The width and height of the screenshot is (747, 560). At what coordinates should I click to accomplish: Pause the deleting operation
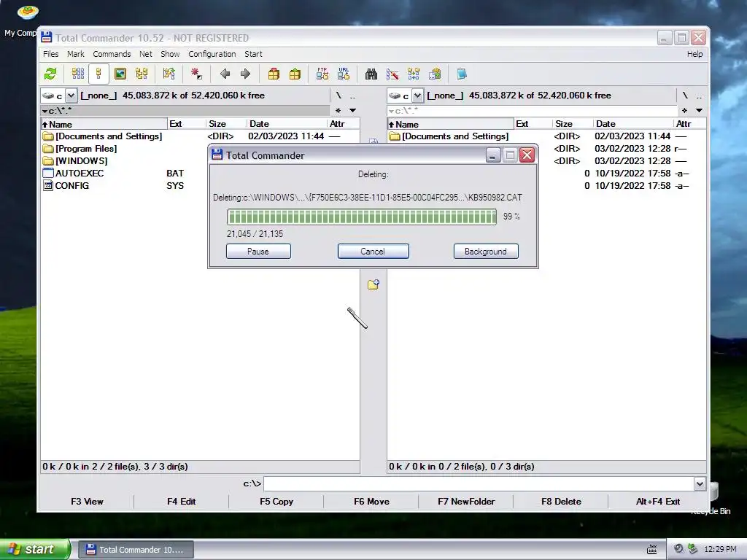point(258,252)
